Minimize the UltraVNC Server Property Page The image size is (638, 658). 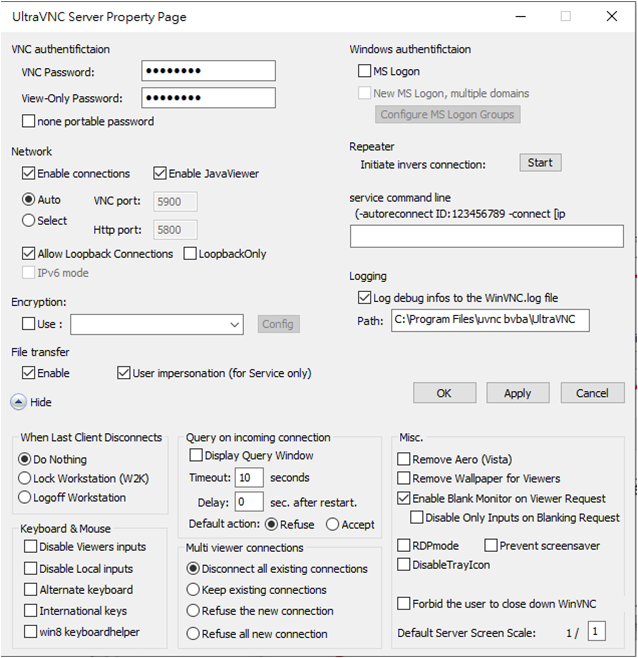521,16
